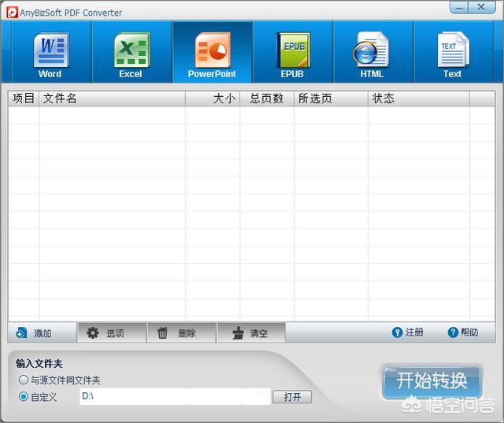Select the Text output format icon
Viewport: 504px width, 423px height.
452,54
